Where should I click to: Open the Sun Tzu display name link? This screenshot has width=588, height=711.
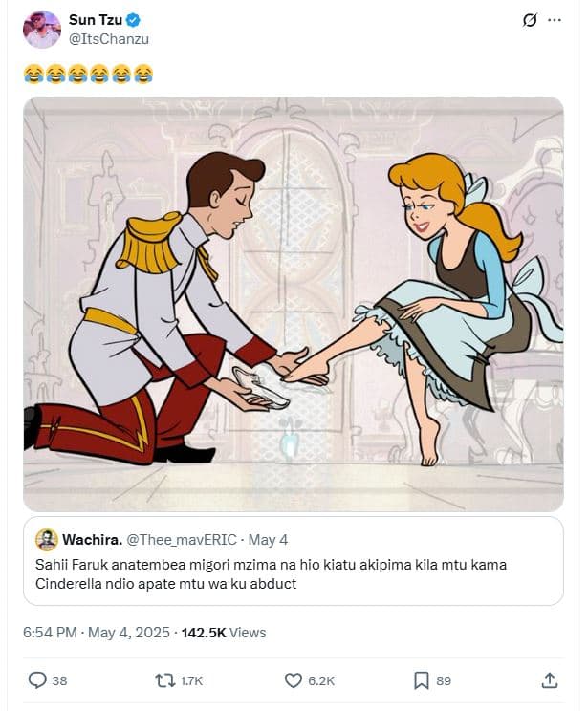click(96, 19)
